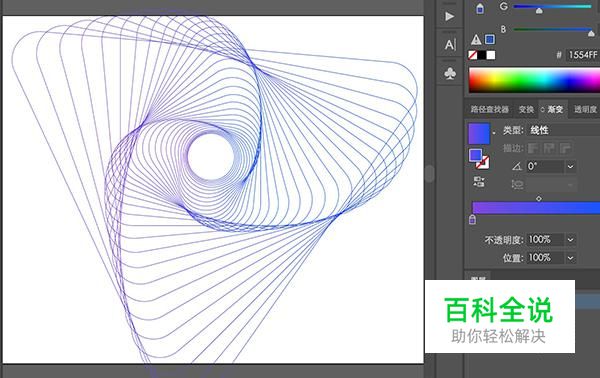Click the gradient preview swatch thumbnail
The height and width of the screenshot is (378, 600).
(x=479, y=134)
